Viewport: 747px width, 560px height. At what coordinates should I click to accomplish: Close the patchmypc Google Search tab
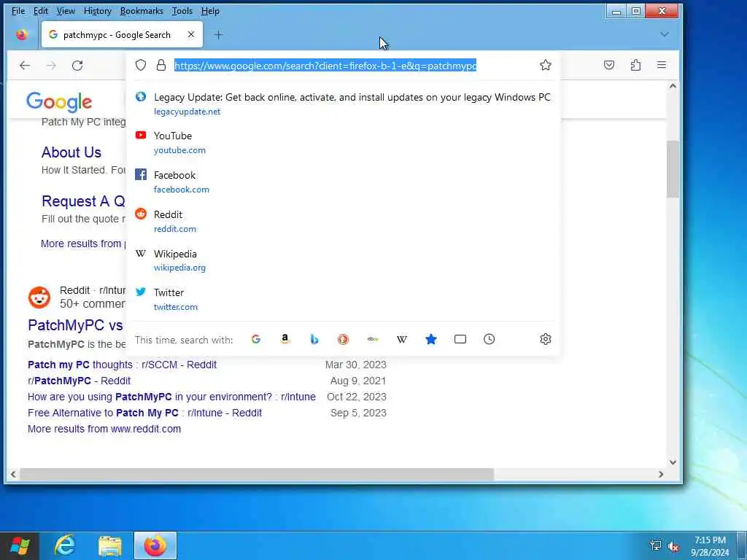pos(191,34)
